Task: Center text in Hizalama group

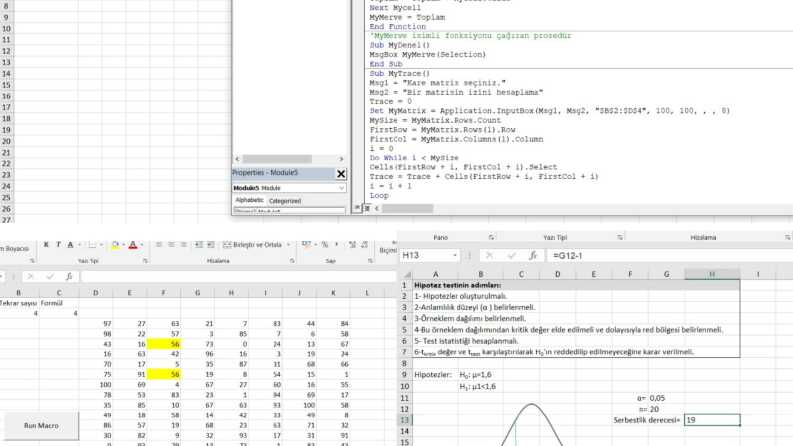Action: click(x=171, y=245)
